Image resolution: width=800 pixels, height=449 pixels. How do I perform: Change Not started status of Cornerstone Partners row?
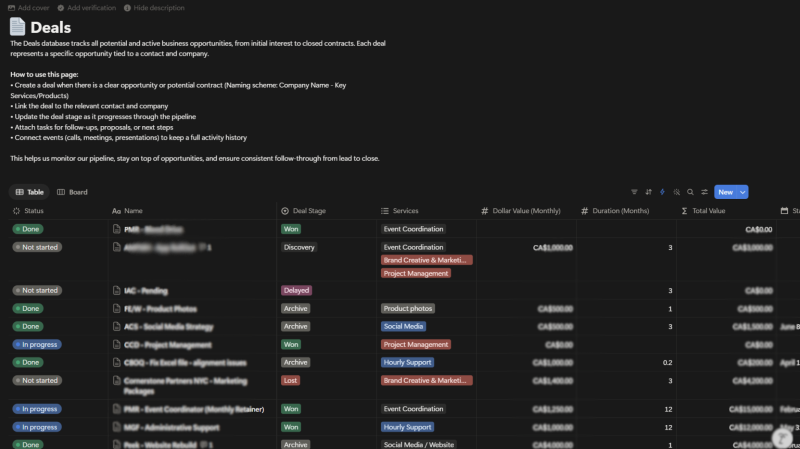pyautogui.click(x=37, y=381)
